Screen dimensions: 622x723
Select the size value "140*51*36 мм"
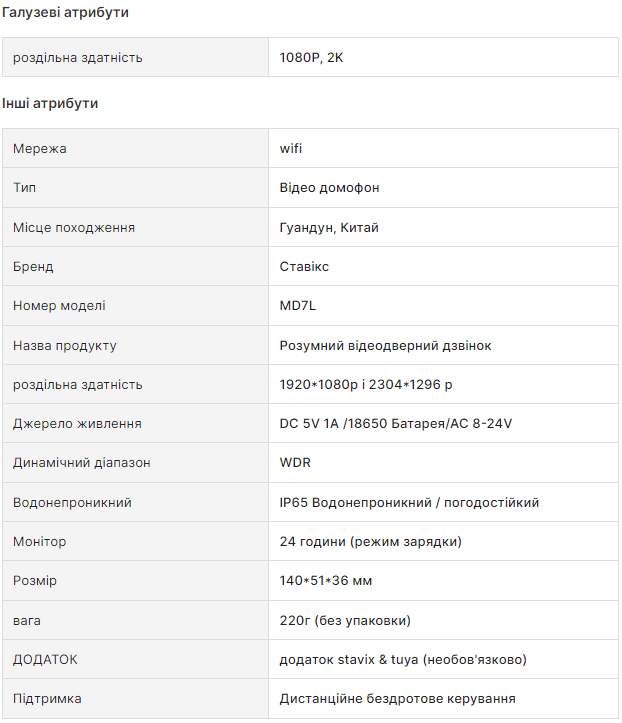[326, 581]
